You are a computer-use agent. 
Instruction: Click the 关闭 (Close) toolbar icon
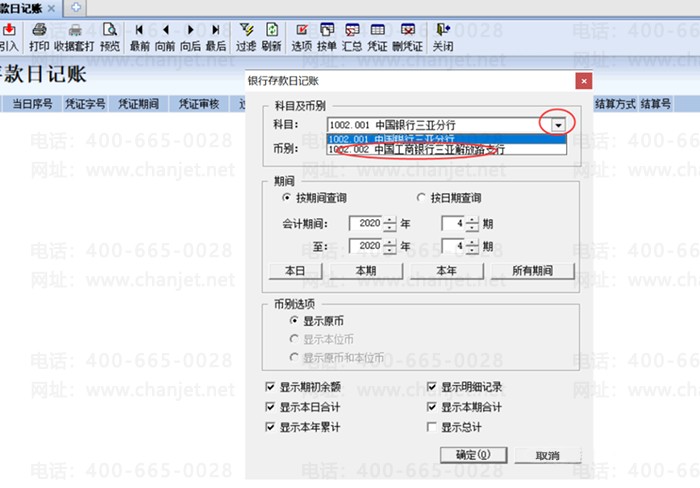(x=442, y=37)
